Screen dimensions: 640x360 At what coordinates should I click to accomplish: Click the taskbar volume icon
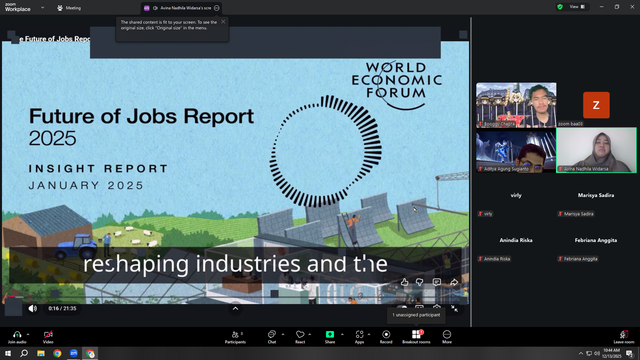click(597, 353)
